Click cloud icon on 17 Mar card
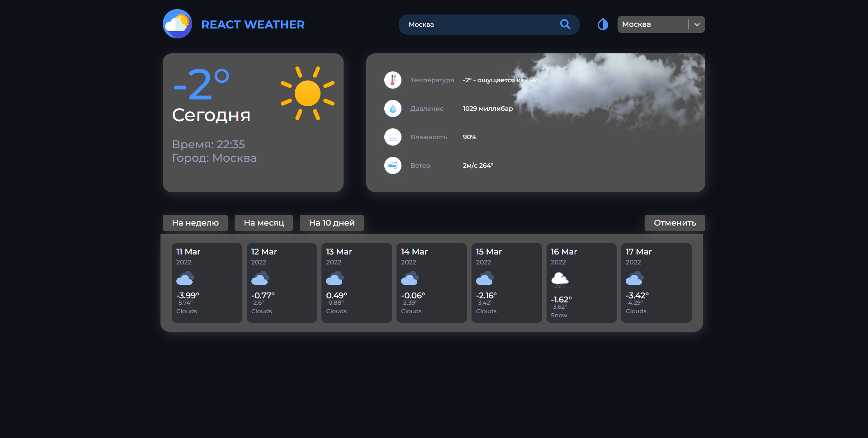Viewport: 868px width, 438px height. 635,278
